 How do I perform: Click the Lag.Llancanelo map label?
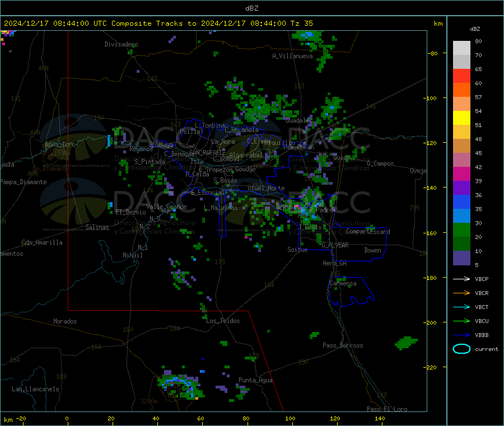pos(35,389)
